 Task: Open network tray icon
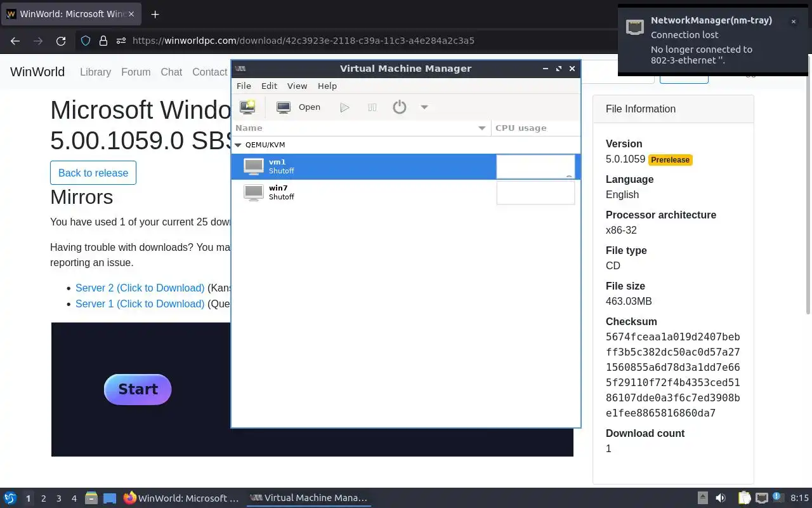[x=762, y=498]
